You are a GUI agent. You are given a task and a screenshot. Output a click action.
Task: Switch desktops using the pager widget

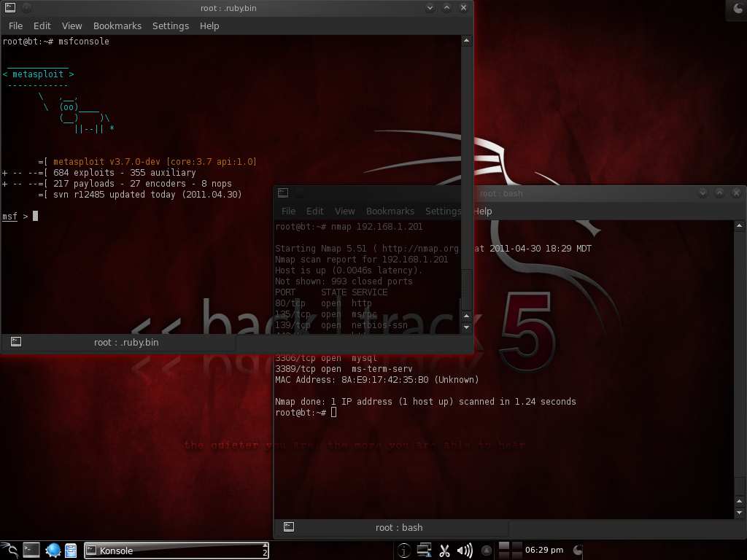(x=510, y=551)
